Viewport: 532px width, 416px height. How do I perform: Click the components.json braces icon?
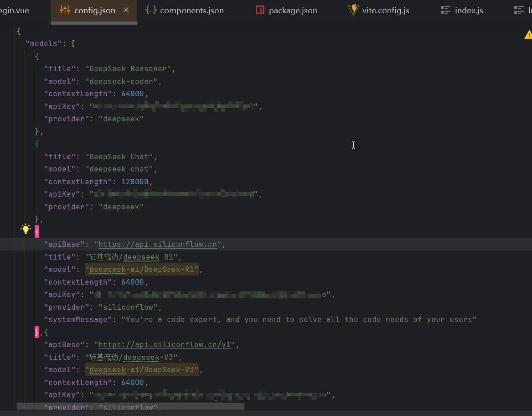[x=150, y=10]
